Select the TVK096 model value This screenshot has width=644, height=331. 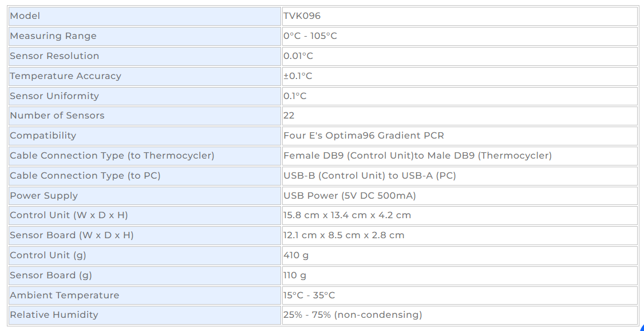click(302, 17)
